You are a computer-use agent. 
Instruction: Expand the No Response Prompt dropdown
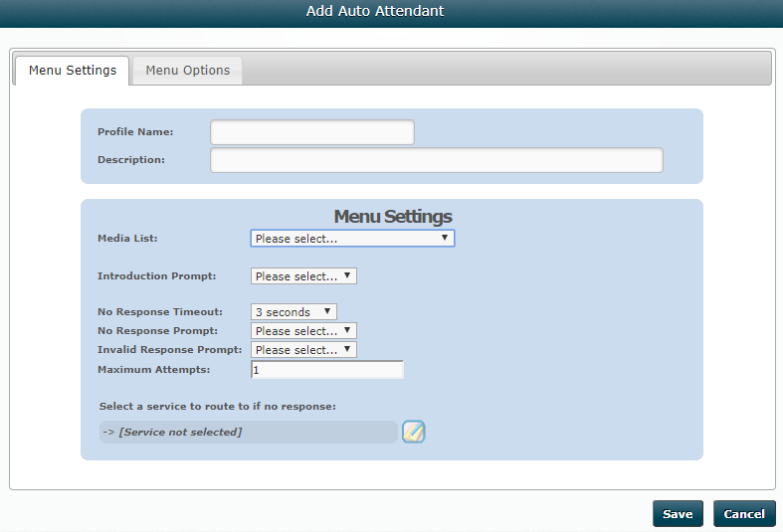[x=303, y=331]
